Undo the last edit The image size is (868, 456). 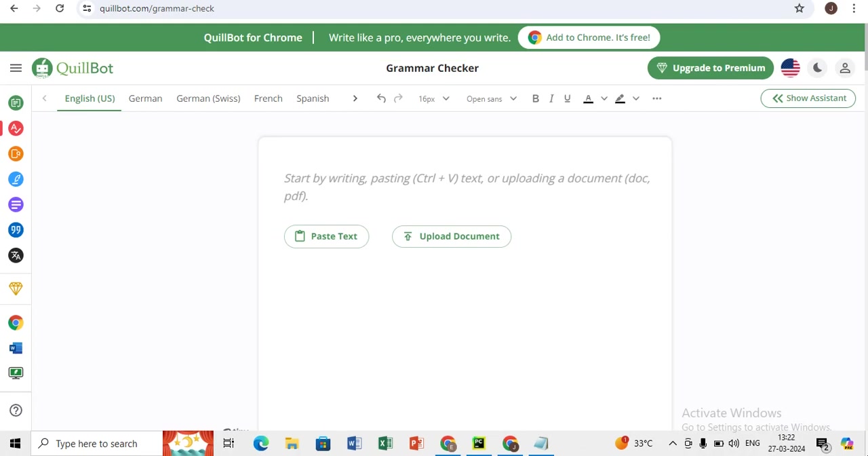381,98
